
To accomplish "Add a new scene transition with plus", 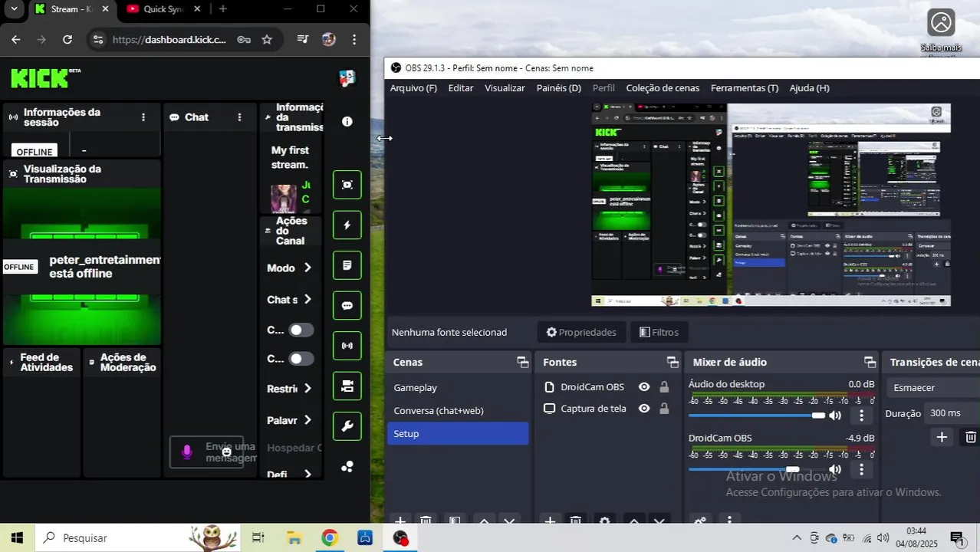I will pyautogui.click(x=942, y=437).
